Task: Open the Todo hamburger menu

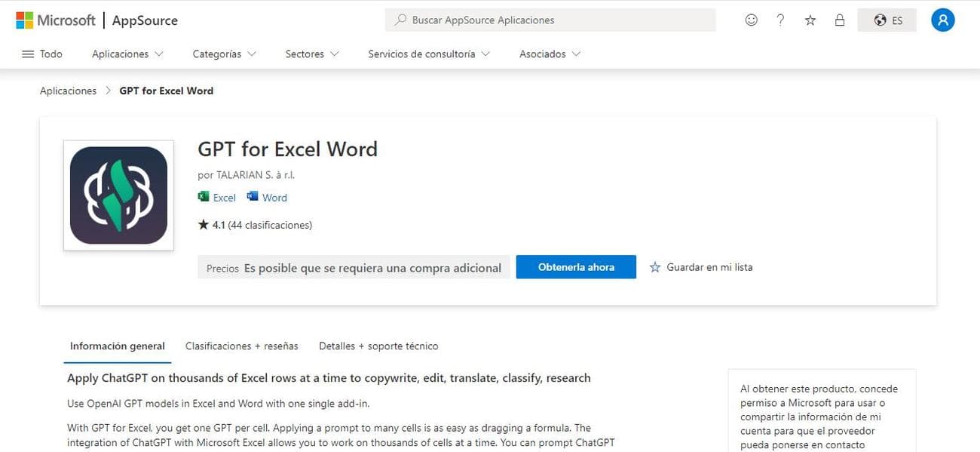Action: [42, 54]
